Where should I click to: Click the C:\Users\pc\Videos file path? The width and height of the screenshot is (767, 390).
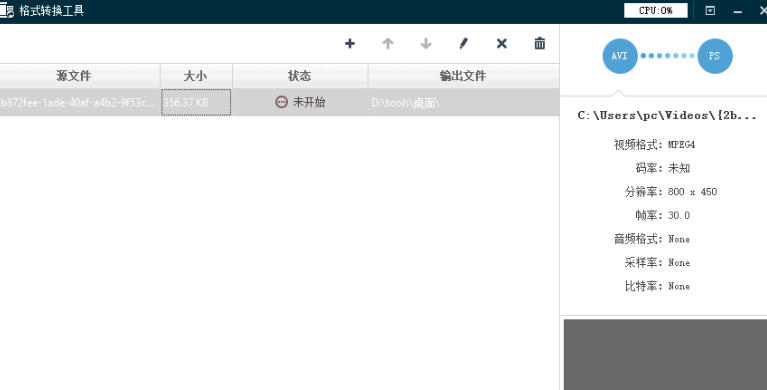(667, 115)
